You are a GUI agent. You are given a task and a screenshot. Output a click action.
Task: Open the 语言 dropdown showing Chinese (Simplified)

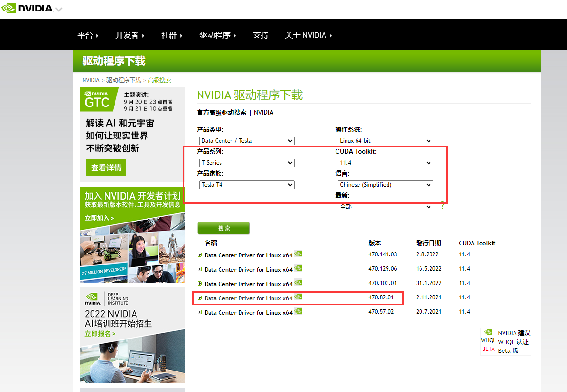pos(386,185)
